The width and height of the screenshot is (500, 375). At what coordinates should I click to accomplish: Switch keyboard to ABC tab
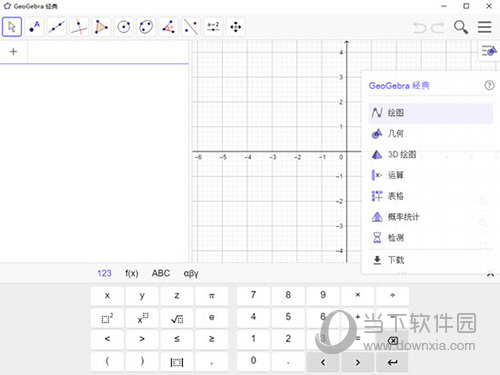pos(161,273)
